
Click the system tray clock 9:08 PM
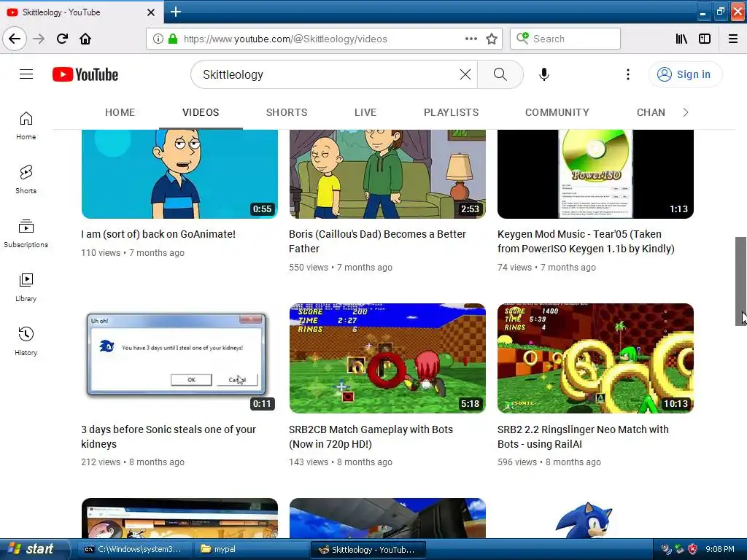(720, 549)
